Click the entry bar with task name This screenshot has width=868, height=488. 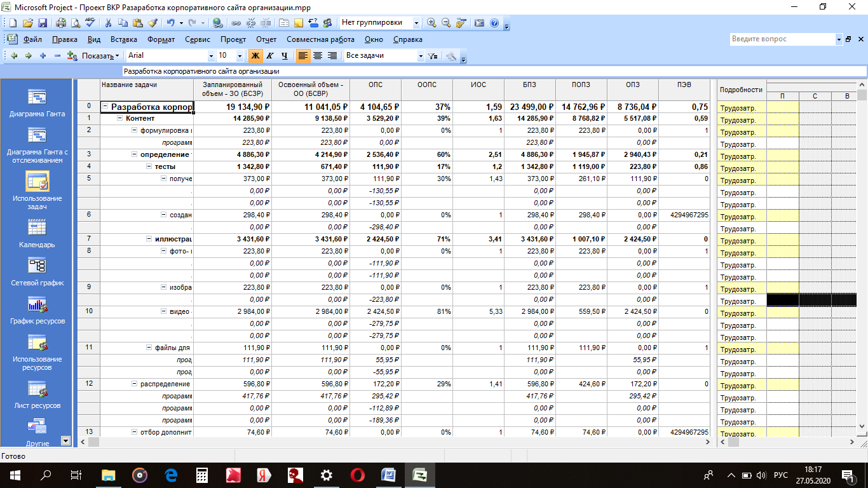point(494,71)
